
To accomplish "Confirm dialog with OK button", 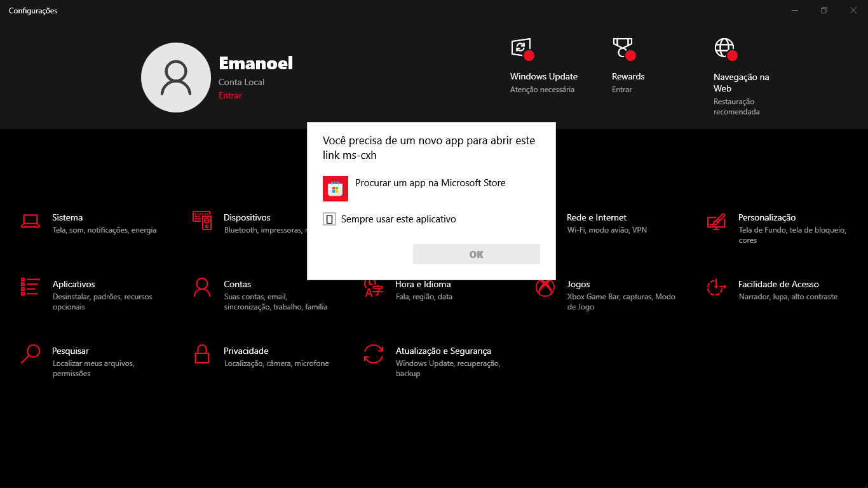I will click(477, 254).
